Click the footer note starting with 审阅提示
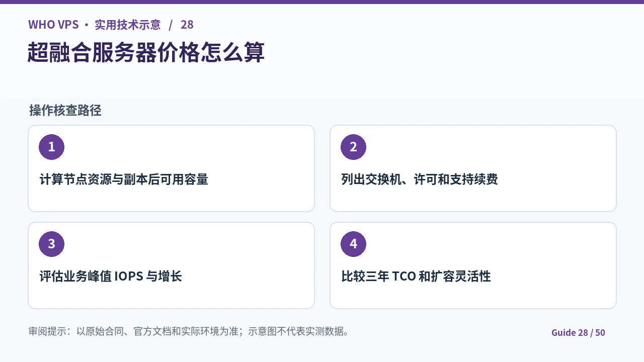Image resolution: width=644 pixels, height=362 pixels. [x=189, y=331]
